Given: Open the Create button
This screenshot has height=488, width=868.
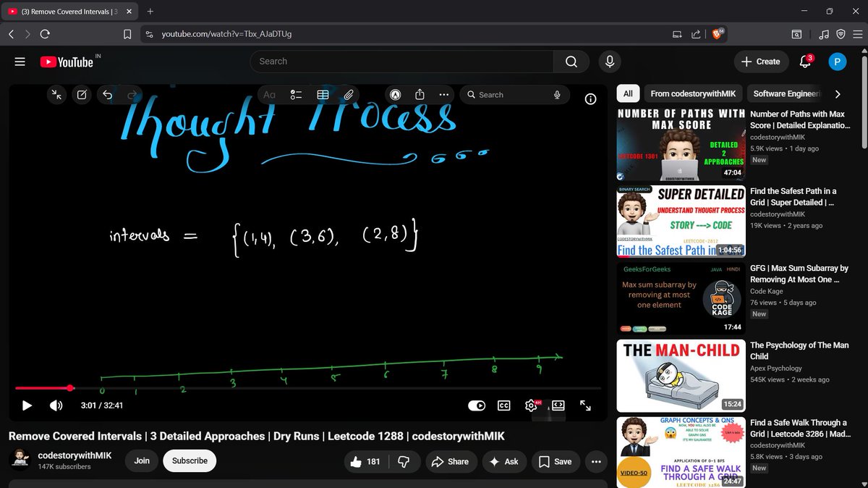Looking at the screenshot, I should click(x=761, y=62).
